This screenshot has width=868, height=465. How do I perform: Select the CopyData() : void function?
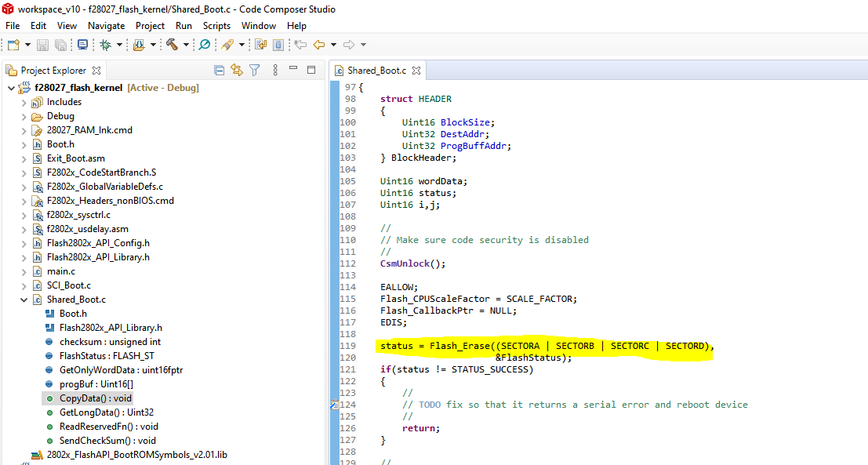click(x=95, y=398)
